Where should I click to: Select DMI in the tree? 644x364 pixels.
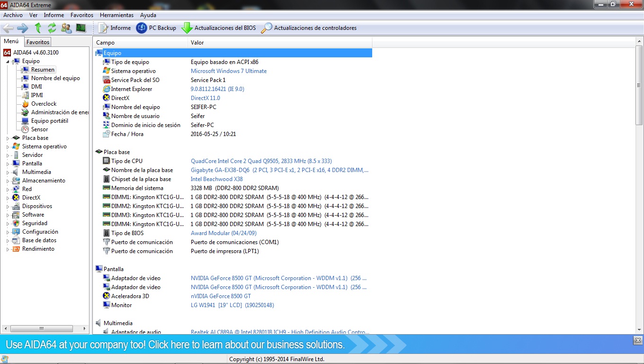point(36,87)
